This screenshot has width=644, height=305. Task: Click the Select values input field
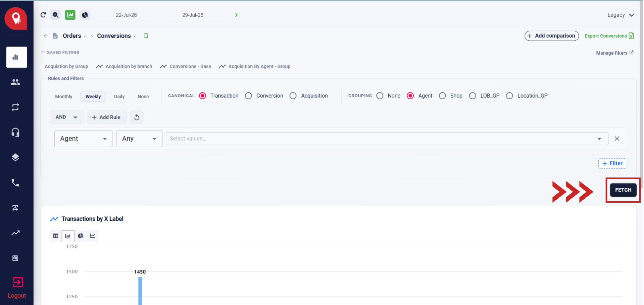(387, 139)
